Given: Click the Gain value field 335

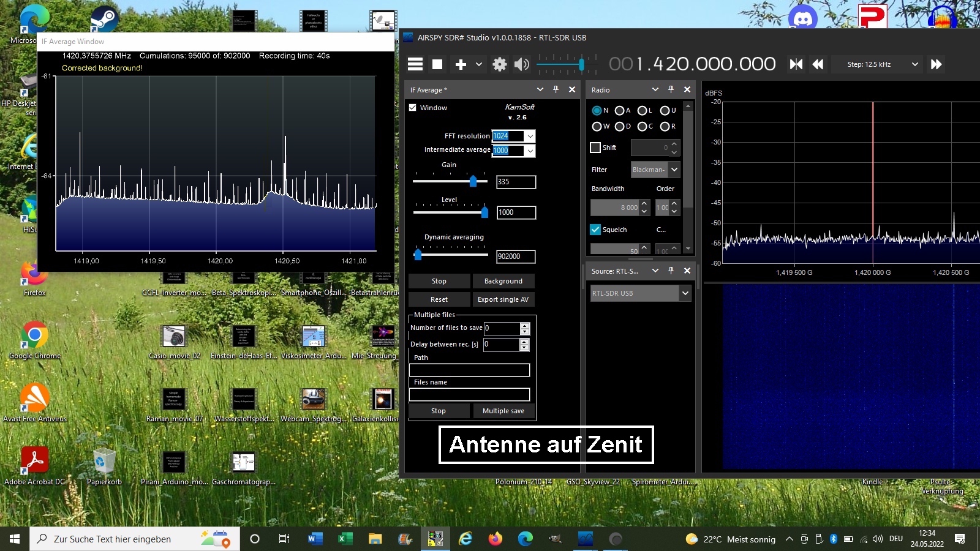Looking at the screenshot, I should tap(516, 182).
